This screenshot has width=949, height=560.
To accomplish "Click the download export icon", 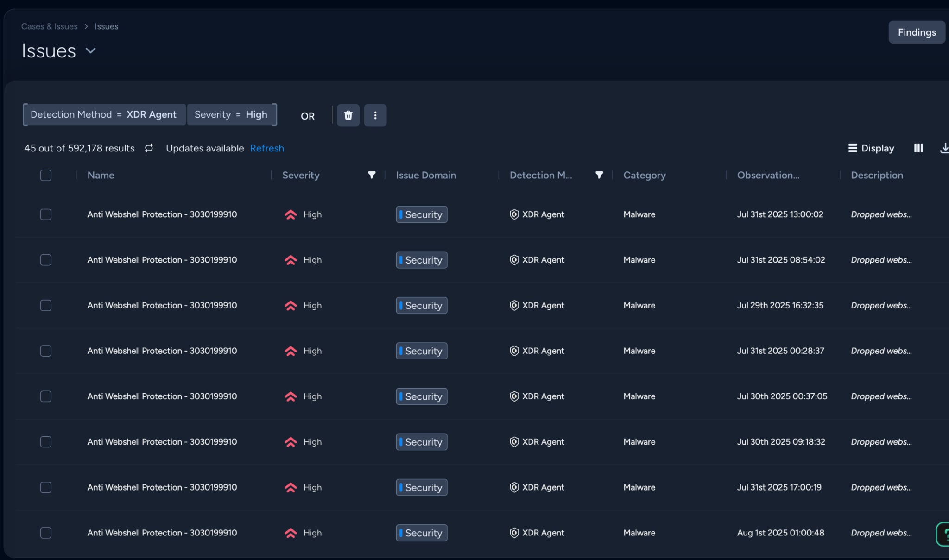I will click(x=944, y=148).
